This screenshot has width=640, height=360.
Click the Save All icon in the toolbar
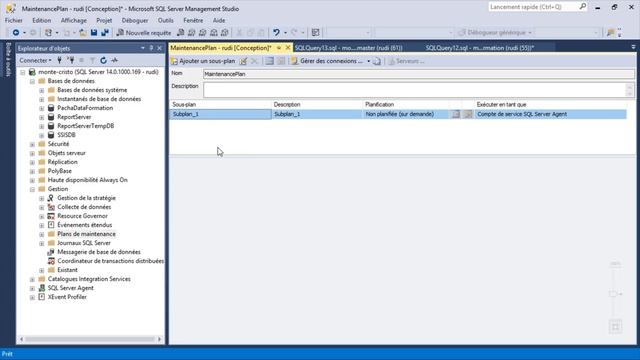(105, 32)
